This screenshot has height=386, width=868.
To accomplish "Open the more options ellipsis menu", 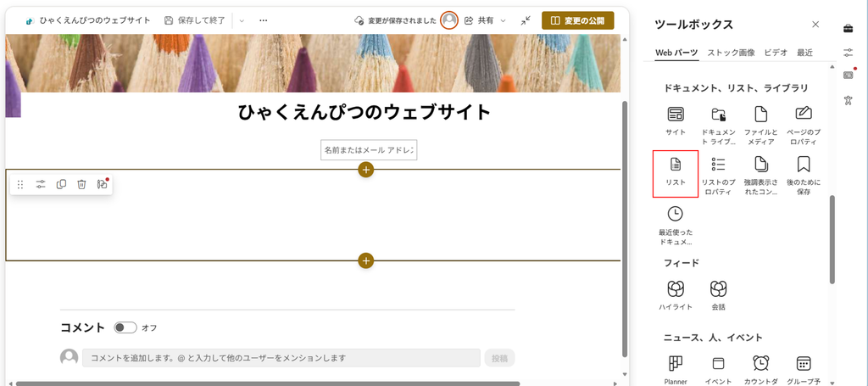I will click(264, 20).
